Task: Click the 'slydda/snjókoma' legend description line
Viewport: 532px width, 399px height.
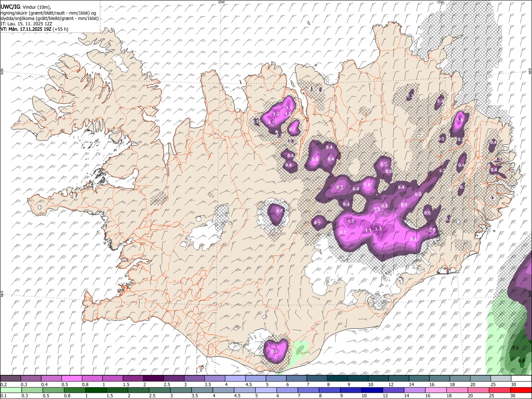Action: click(x=49, y=18)
